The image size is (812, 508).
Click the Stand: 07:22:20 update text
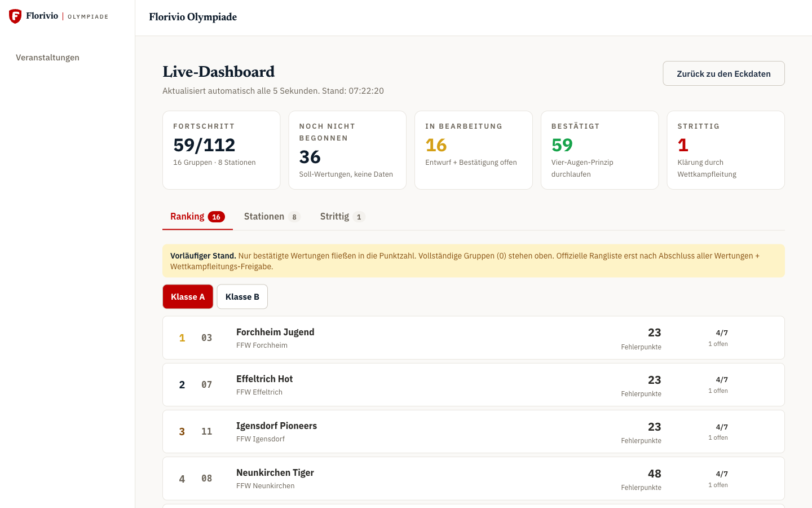[x=353, y=91]
